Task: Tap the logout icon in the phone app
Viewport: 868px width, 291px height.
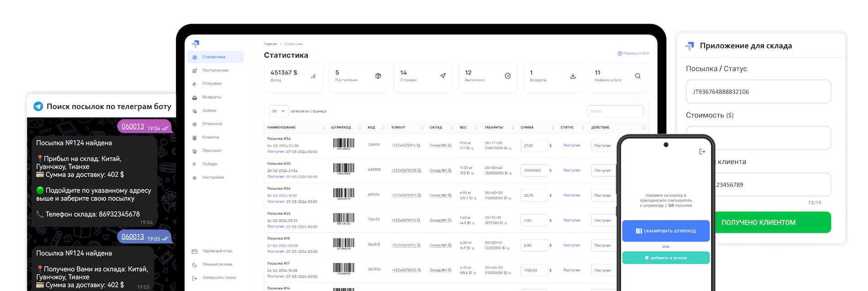Action: click(702, 151)
